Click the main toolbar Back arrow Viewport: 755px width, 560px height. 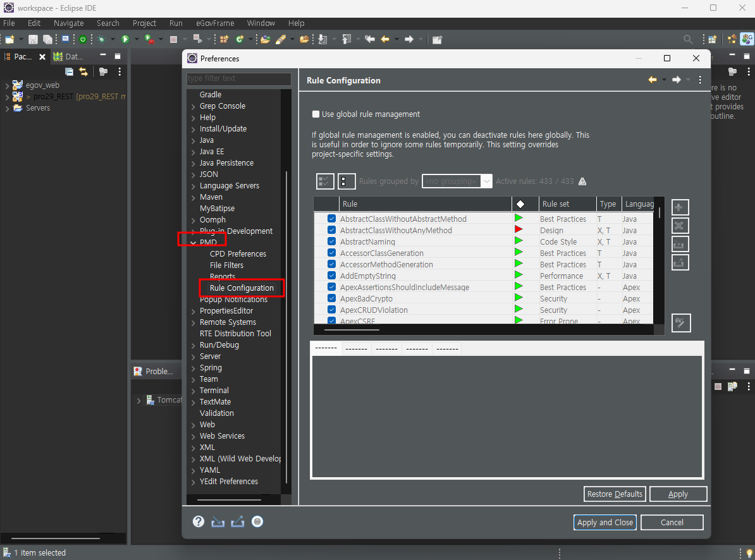coord(385,39)
